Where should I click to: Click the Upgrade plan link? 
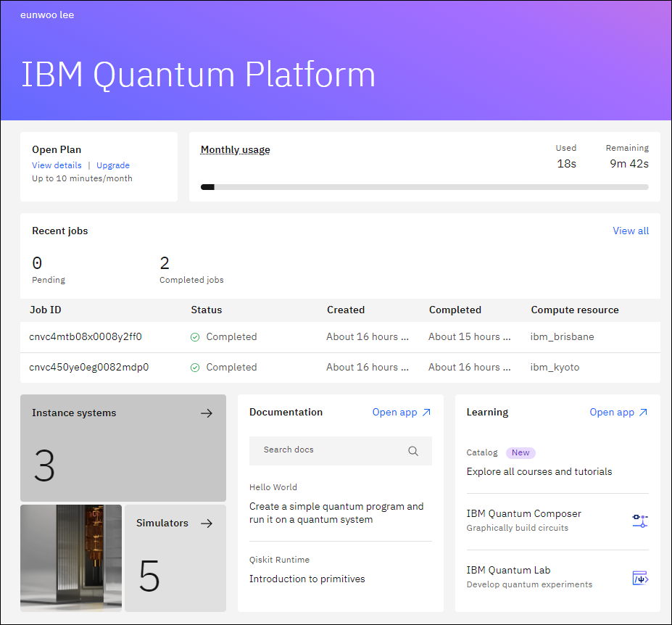[112, 165]
